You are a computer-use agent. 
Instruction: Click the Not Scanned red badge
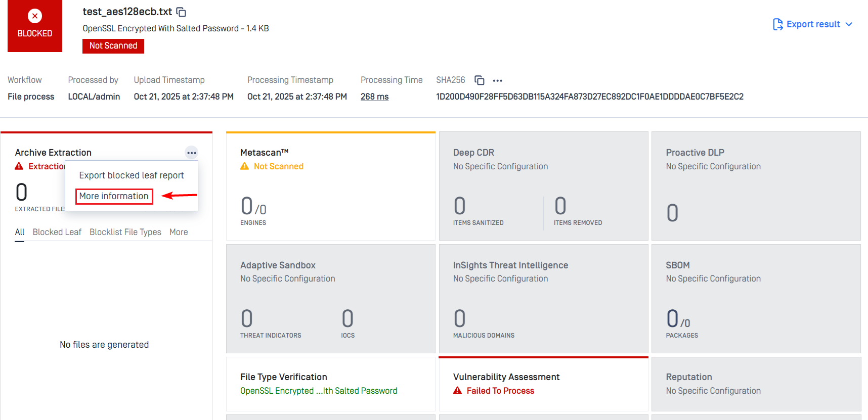113,45
